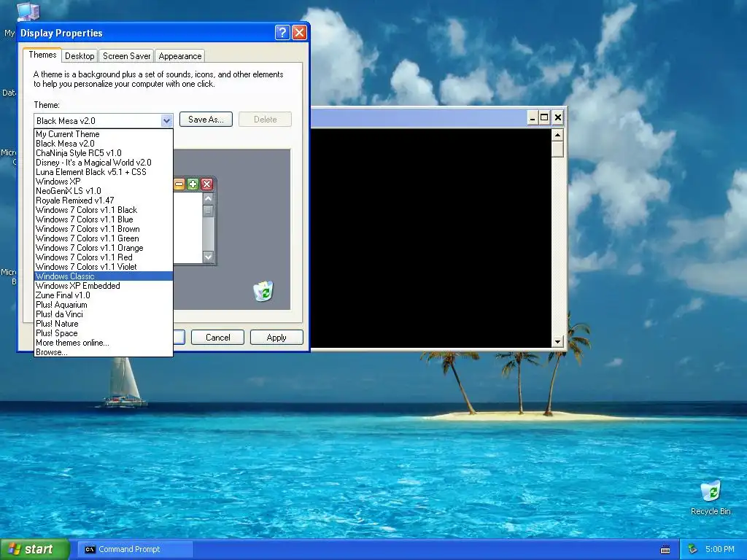Select Disney - It's a Magical World v2.0

pos(104,163)
